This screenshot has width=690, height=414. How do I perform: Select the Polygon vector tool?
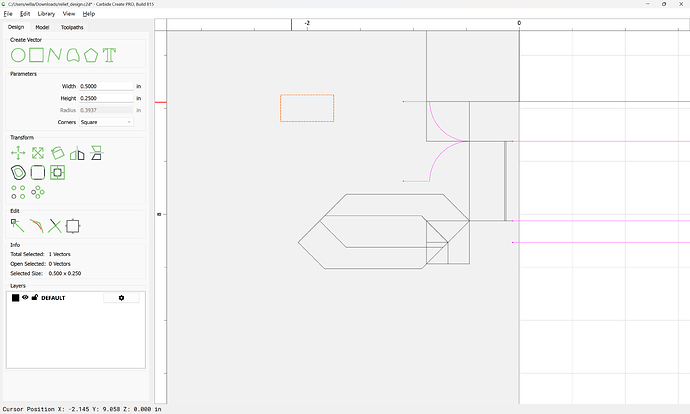[91, 55]
